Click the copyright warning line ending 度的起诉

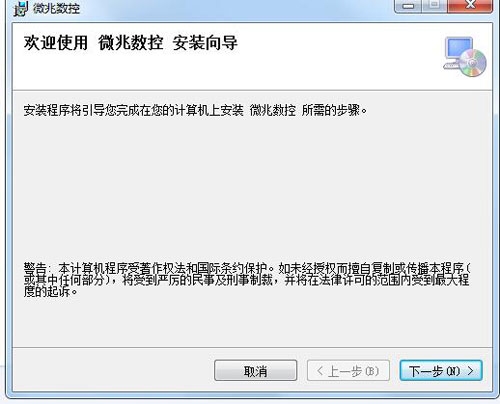(50, 292)
